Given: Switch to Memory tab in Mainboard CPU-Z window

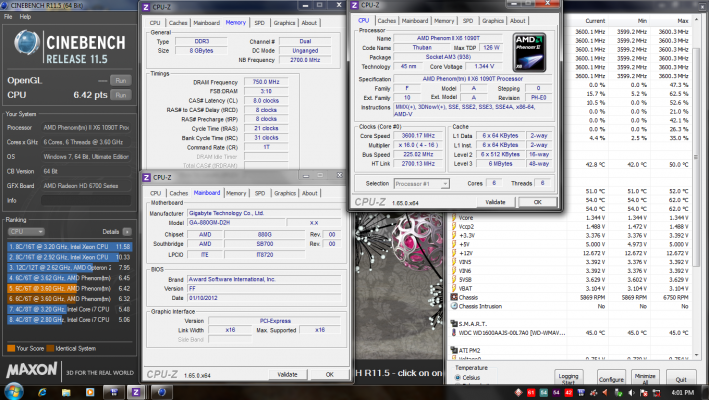Looking at the screenshot, I should (x=236, y=193).
